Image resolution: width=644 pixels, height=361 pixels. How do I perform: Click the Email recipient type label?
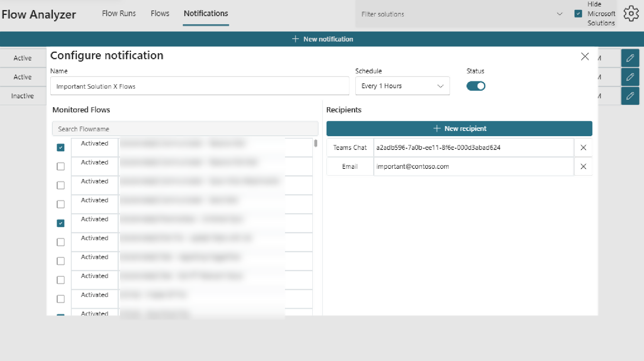tap(350, 166)
